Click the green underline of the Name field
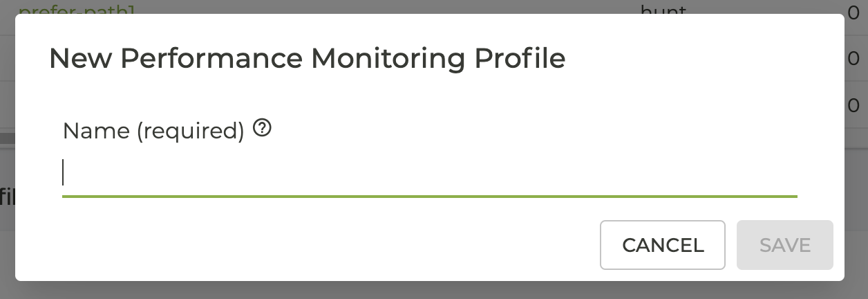Screen dimensions: 868x299 click(428, 197)
